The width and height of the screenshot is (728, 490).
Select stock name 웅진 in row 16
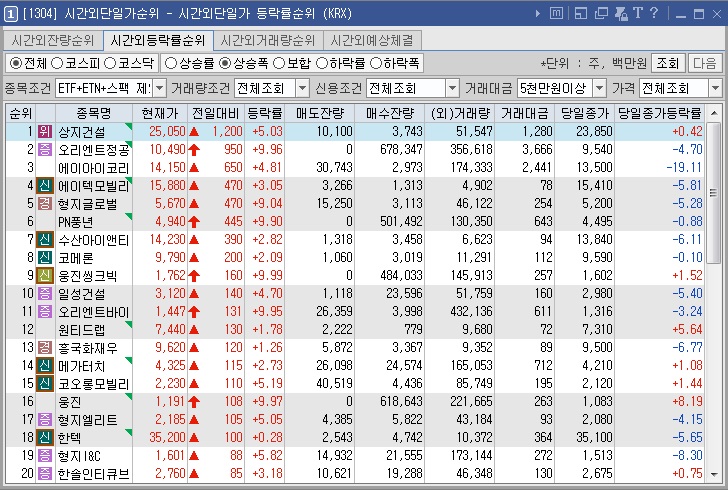click(70, 402)
